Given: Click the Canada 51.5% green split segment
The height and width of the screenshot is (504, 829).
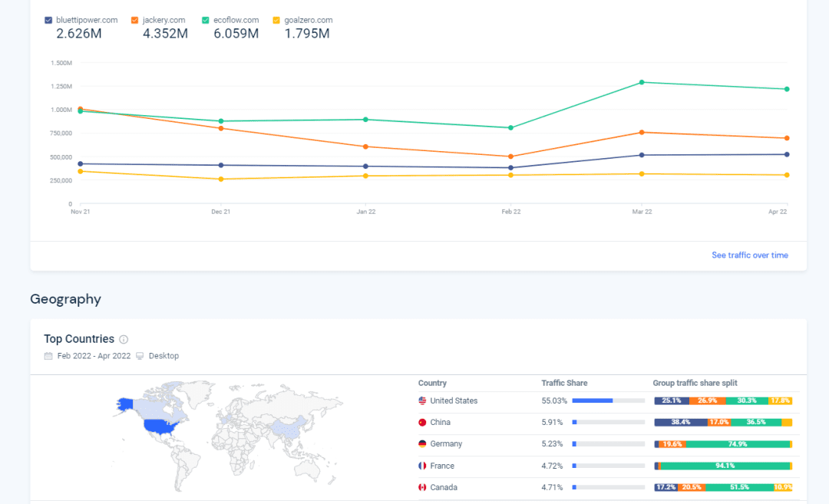Looking at the screenshot, I should [x=739, y=488].
